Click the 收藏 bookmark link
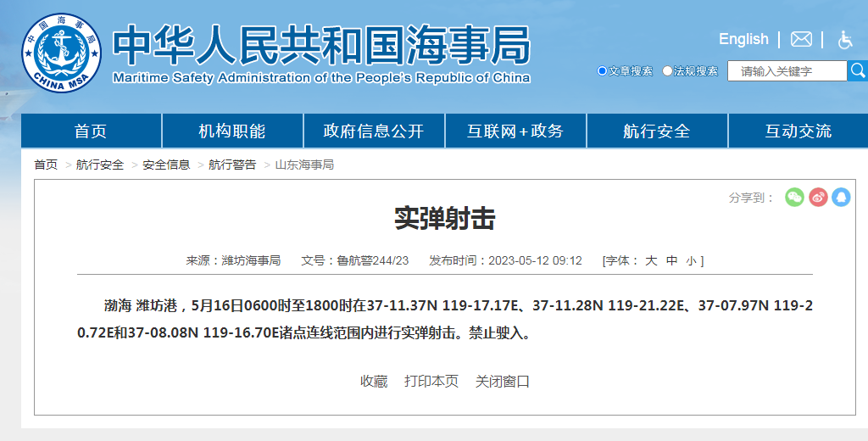The height and width of the screenshot is (441, 868). [374, 381]
